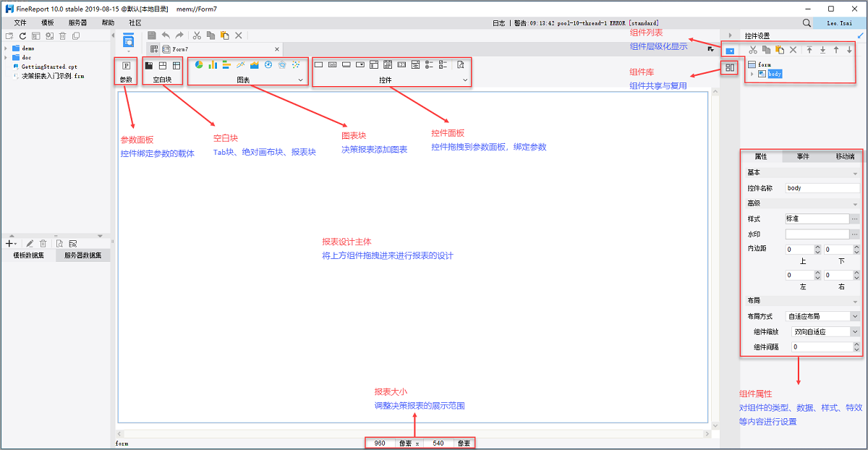Select the text box widget icon

pyautogui.click(x=319, y=65)
